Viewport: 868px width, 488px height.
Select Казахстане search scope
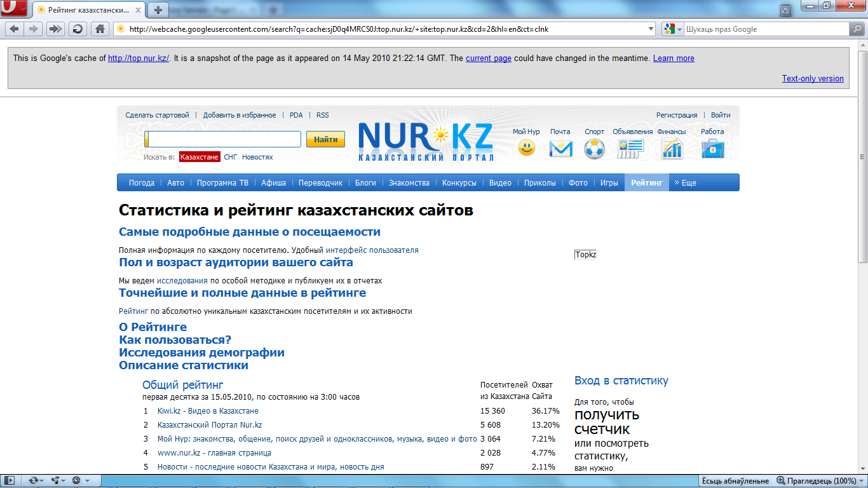pos(200,157)
